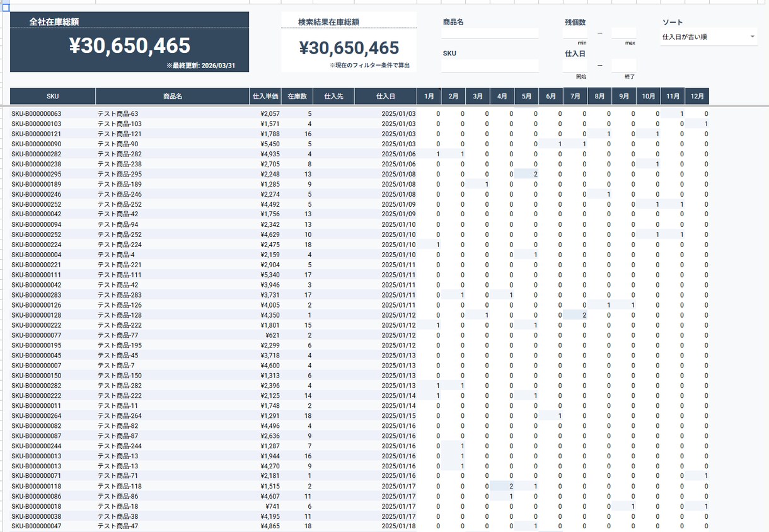Select the 在庫数 column header
Viewport: 769px width, 532px height.
(x=297, y=96)
